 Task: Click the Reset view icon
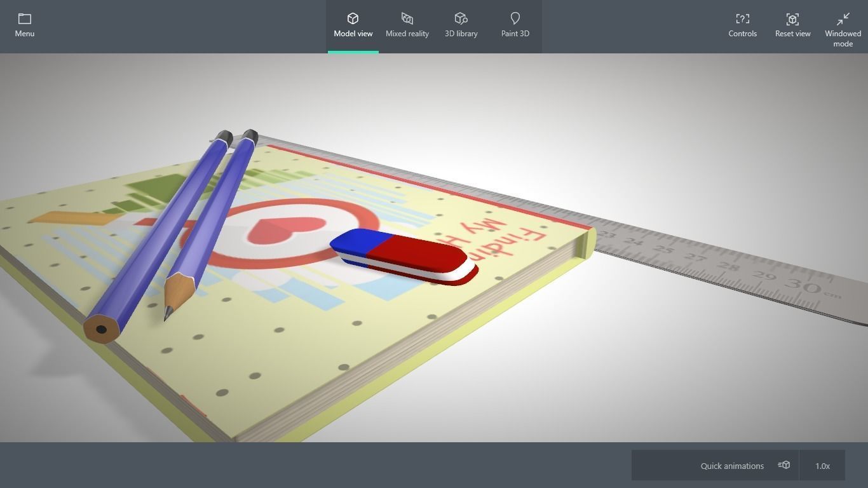tap(792, 19)
